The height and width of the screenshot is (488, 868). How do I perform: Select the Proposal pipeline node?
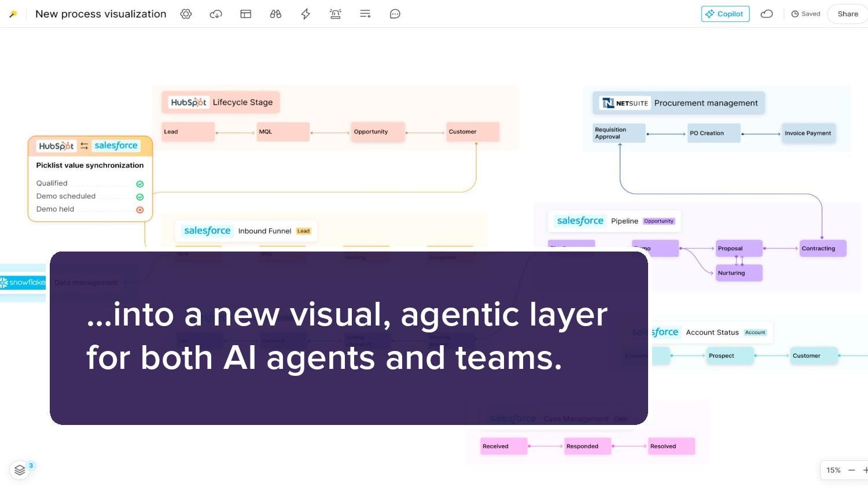[x=739, y=249]
